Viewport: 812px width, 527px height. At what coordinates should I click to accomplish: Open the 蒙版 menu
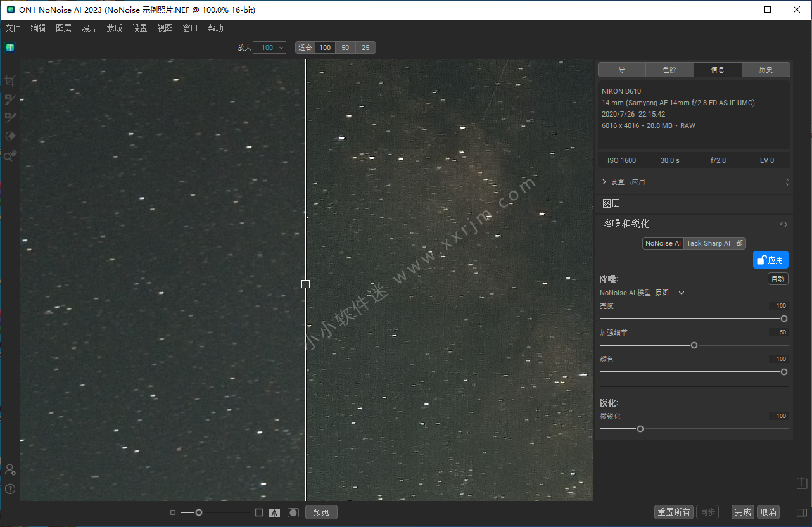114,28
